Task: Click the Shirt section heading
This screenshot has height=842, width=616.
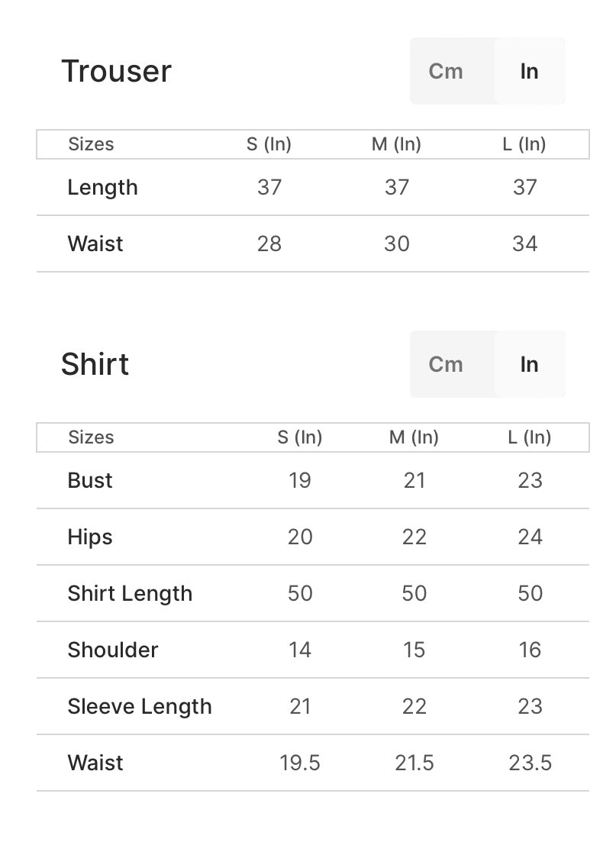Action: pyautogui.click(x=95, y=364)
